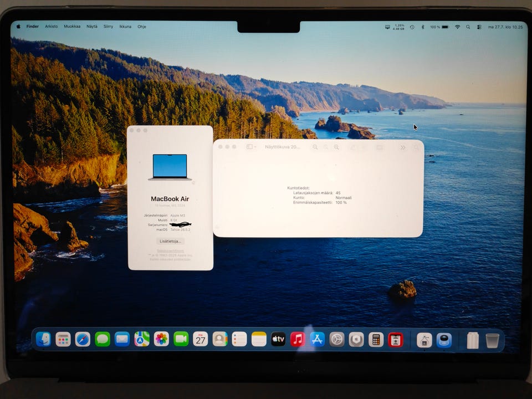Click the battery 100 % indicator
This screenshot has width=532, height=399.
click(x=439, y=27)
